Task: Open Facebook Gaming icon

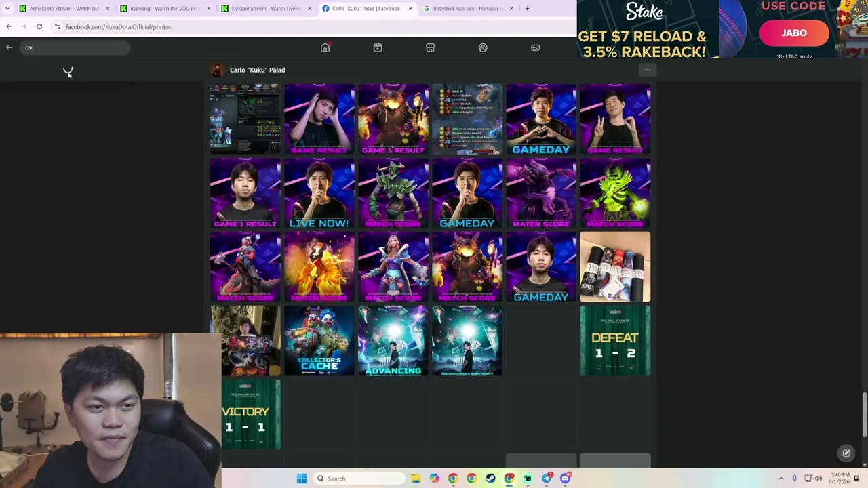Action: click(x=535, y=47)
